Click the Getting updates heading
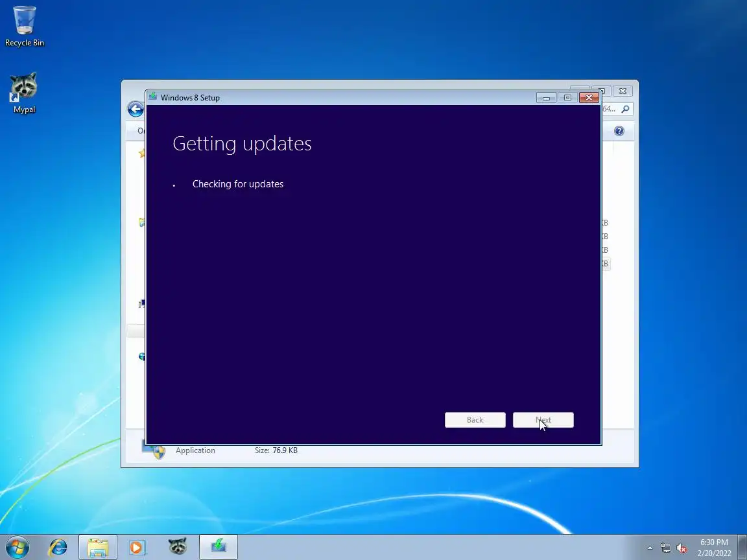This screenshot has width=747, height=560. click(242, 144)
